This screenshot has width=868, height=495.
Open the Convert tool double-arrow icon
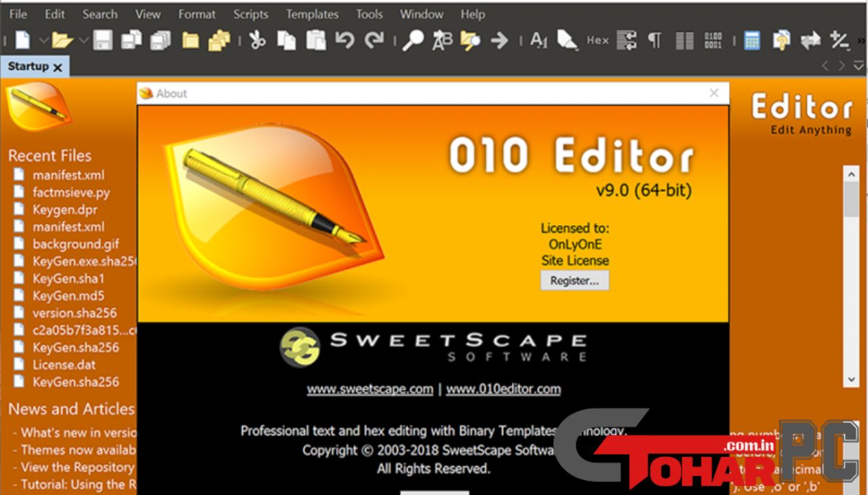[x=810, y=41]
